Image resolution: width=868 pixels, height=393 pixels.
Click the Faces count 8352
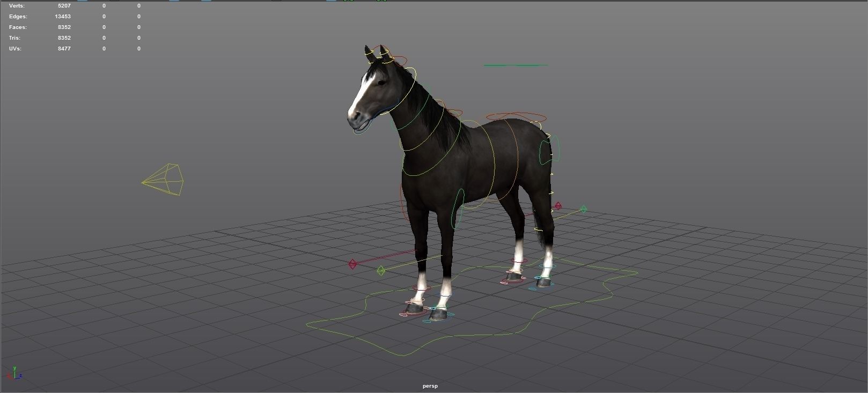click(x=64, y=27)
